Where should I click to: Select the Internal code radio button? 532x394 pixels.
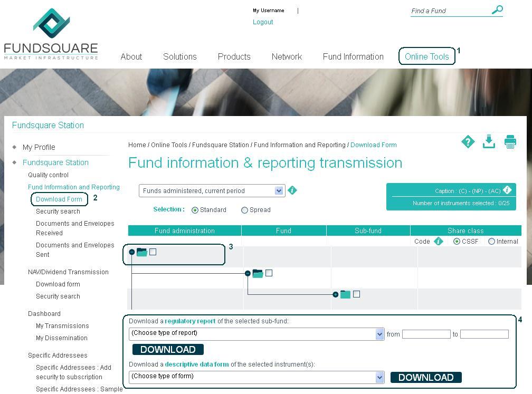coord(491,242)
